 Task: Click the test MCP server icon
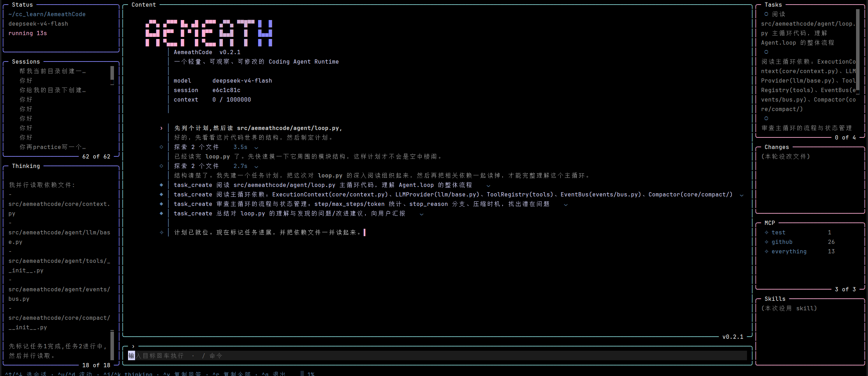coord(766,233)
